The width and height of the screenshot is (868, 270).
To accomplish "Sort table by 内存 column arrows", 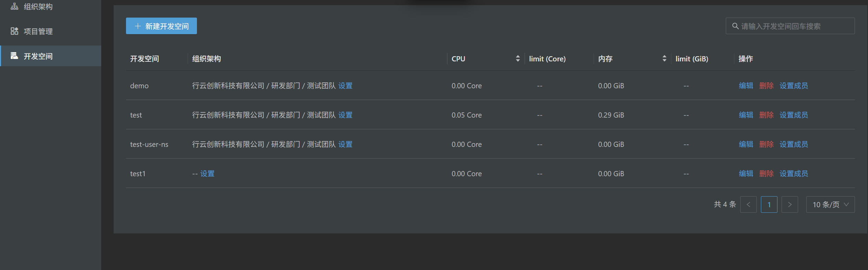I will tap(664, 59).
